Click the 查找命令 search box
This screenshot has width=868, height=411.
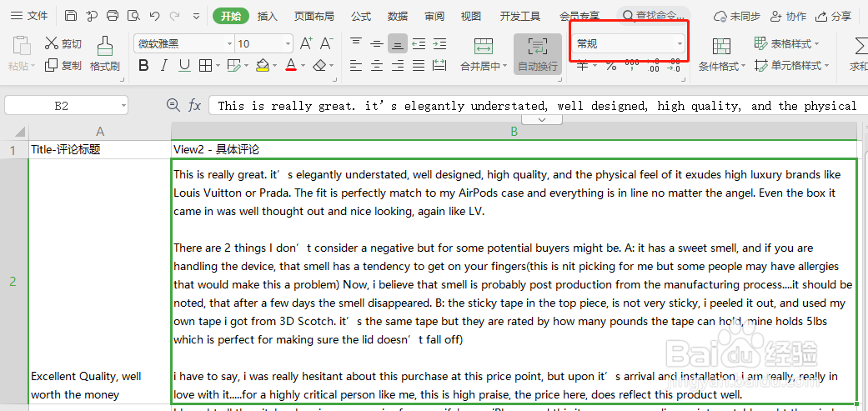(x=654, y=16)
